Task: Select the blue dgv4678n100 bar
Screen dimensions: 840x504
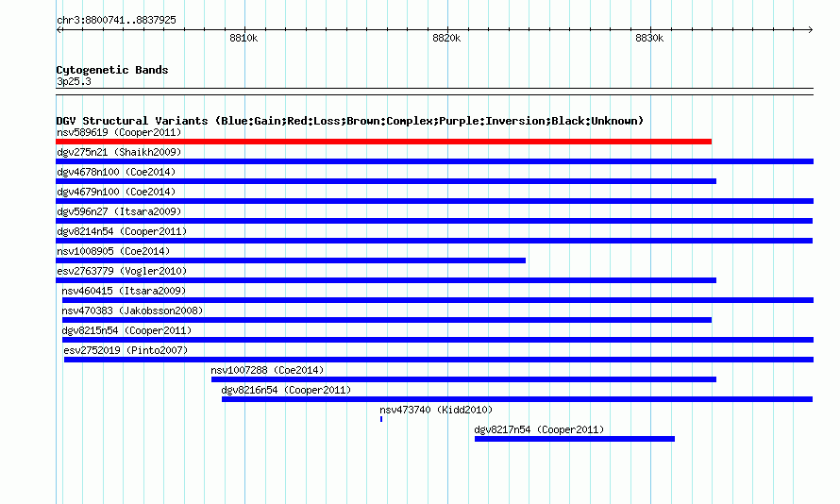Action: 386,181
